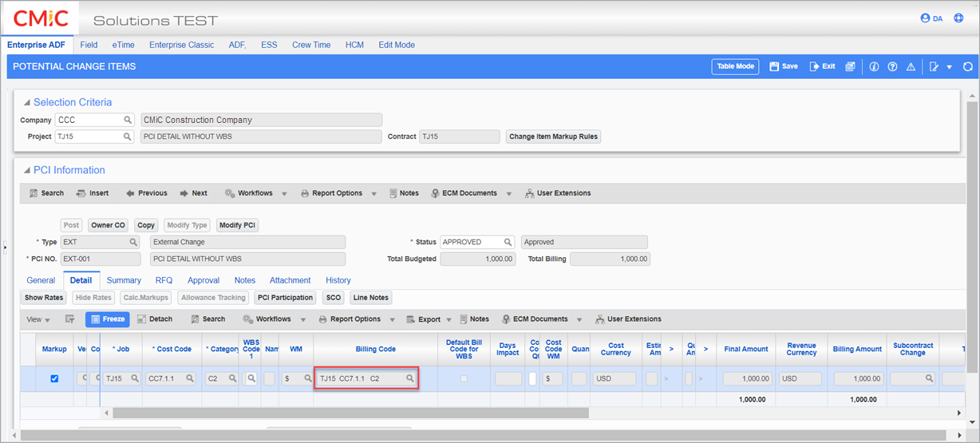This screenshot has height=443, width=980.
Task: Click Search in detail grid toolbar
Action: (x=208, y=319)
